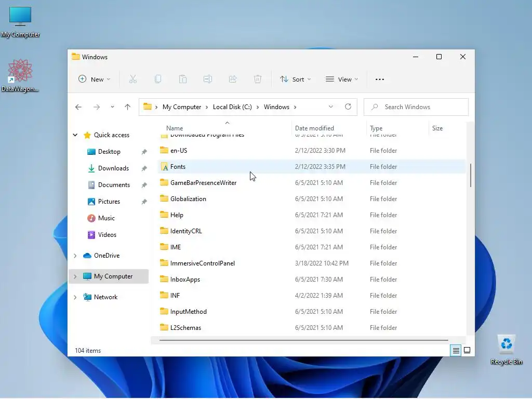The width and height of the screenshot is (532, 399).
Task: Open Documents in Quick access
Action: point(114,185)
